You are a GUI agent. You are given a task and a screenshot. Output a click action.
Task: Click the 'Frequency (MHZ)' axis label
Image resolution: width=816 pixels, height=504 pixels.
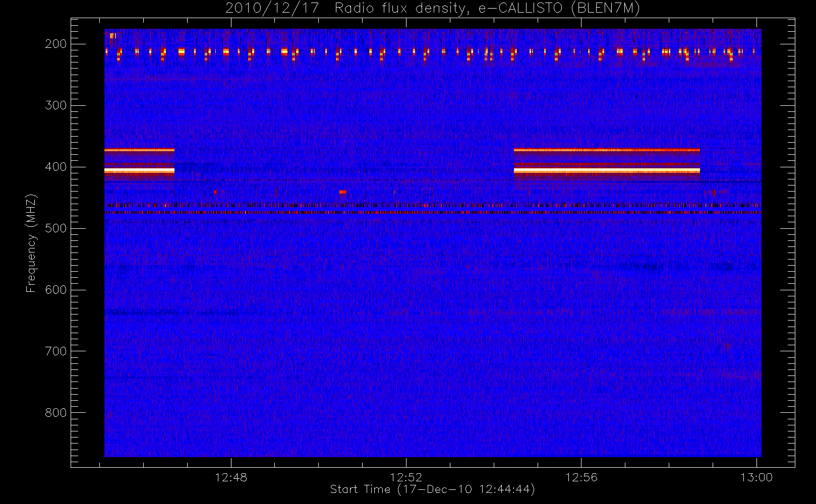pos(31,243)
